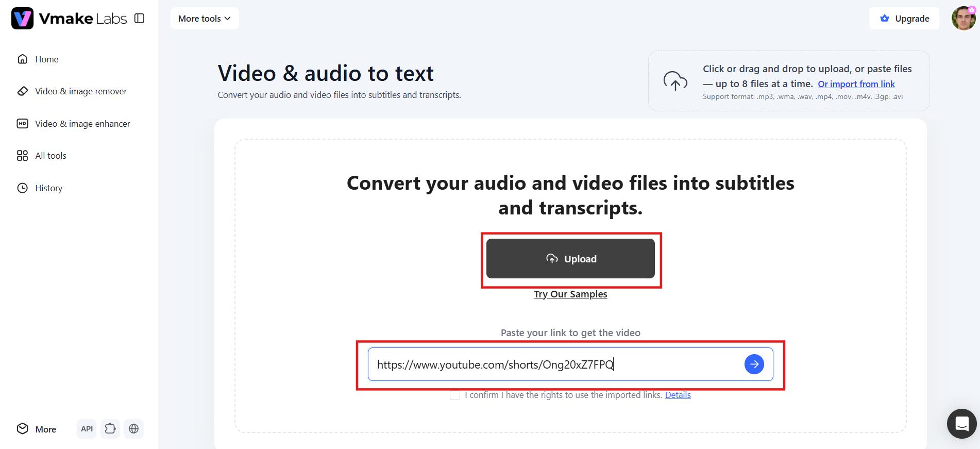The image size is (980, 449).
Task: Click the HD icon beside Video & image enhancer
Action: (22, 124)
